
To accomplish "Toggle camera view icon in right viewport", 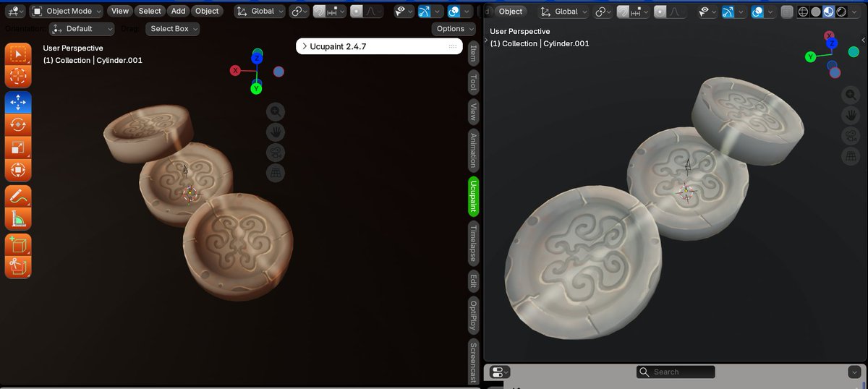I will (x=851, y=135).
